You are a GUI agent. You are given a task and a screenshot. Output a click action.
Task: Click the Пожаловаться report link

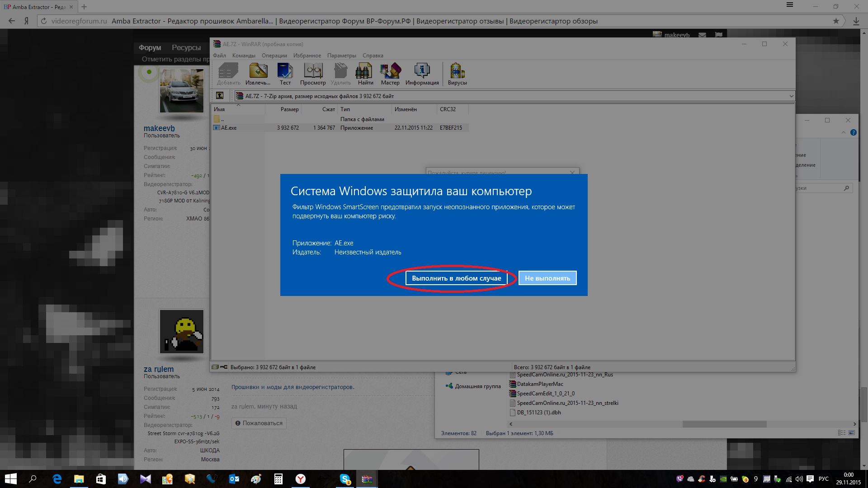tap(259, 423)
